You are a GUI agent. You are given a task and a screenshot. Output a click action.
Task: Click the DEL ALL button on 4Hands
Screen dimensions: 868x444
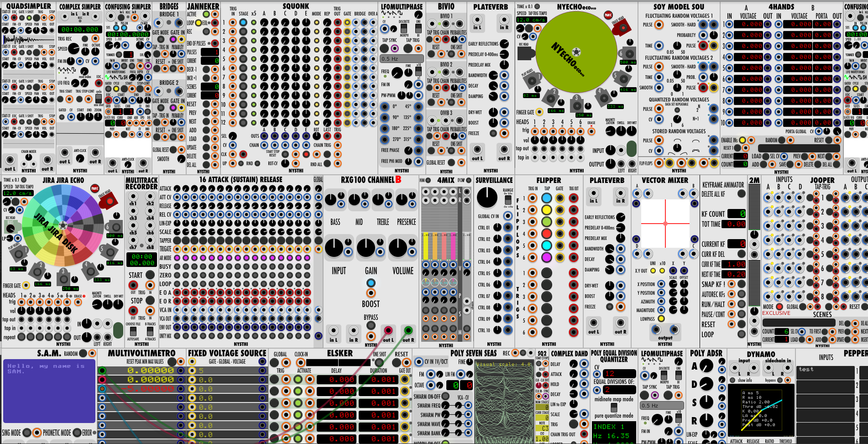836,164
